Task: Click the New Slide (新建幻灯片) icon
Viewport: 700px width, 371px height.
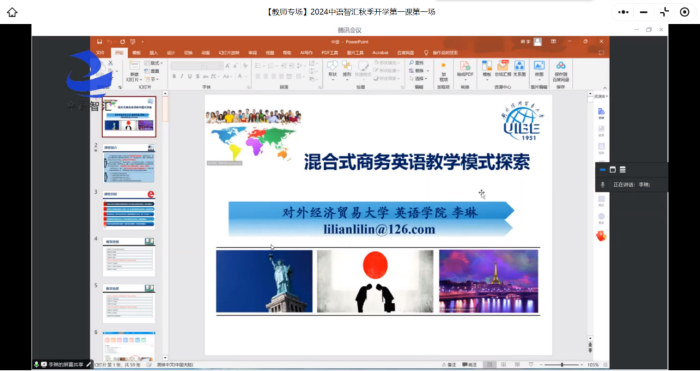Action: (134, 66)
